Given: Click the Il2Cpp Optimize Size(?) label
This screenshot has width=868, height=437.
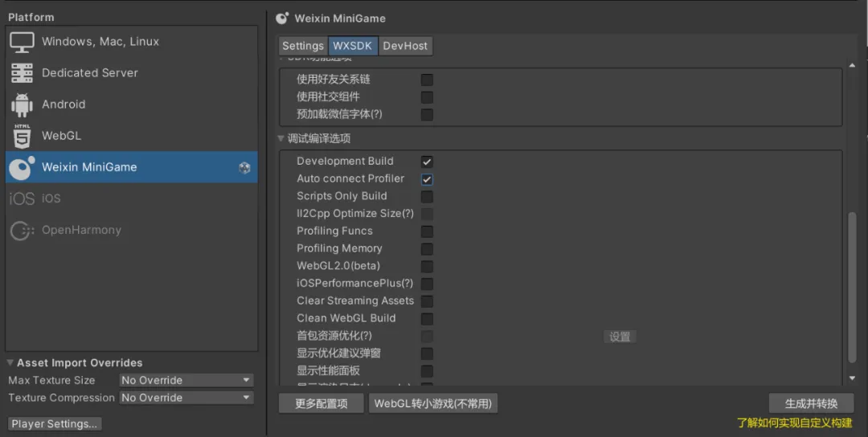Looking at the screenshot, I should point(355,214).
